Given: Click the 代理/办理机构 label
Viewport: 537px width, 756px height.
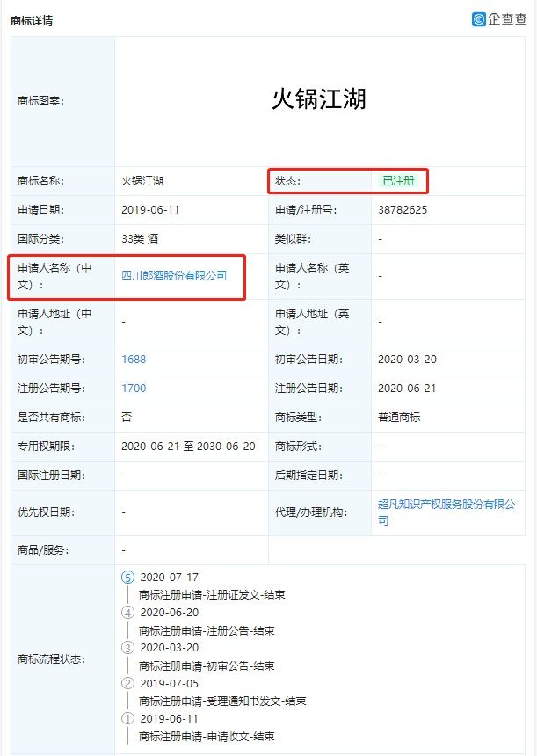Looking at the screenshot, I should point(311,512).
